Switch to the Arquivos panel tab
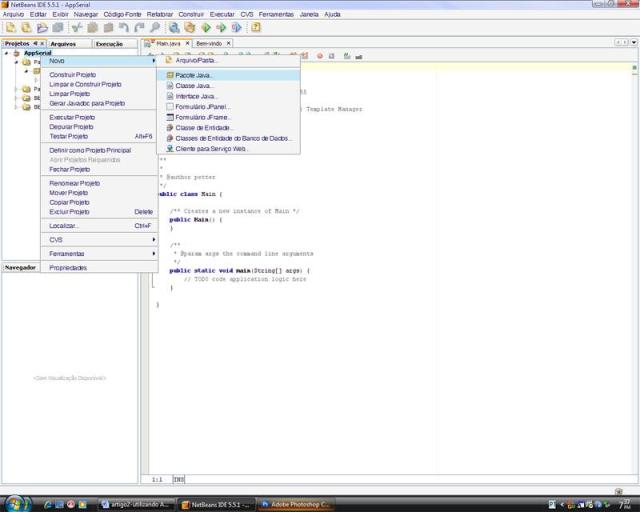Image resolution: width=640 pixels, height=512 pixels. pos(63,44)
